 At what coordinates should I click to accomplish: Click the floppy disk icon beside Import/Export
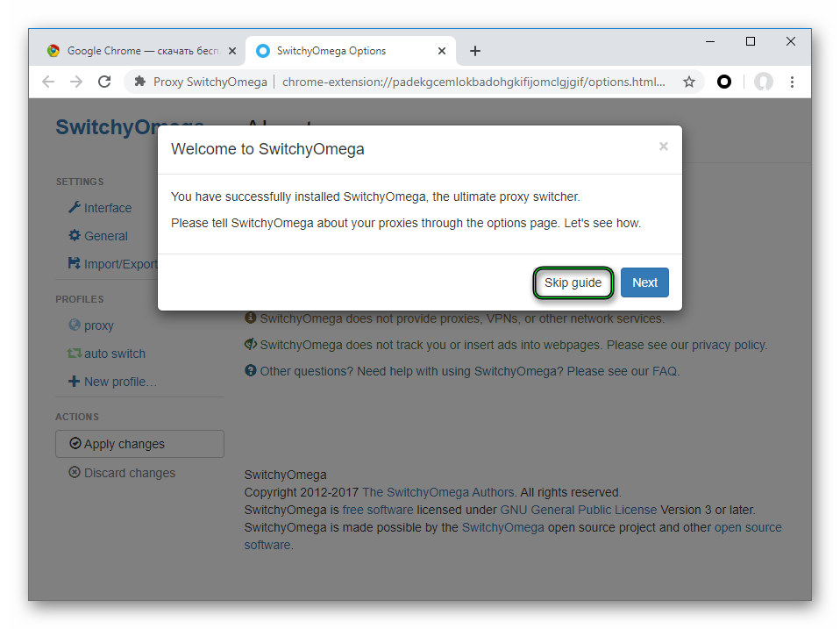[74, 263]
